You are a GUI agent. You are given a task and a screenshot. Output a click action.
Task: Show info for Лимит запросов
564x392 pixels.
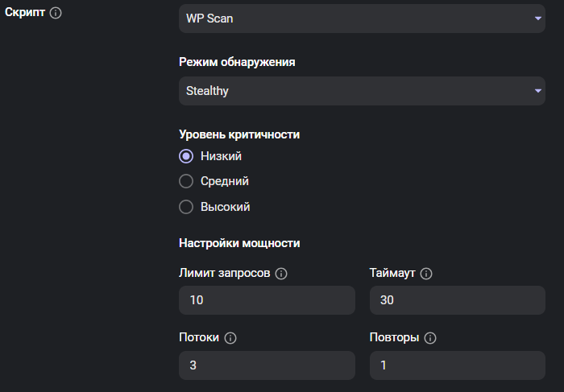pos(281,274)
